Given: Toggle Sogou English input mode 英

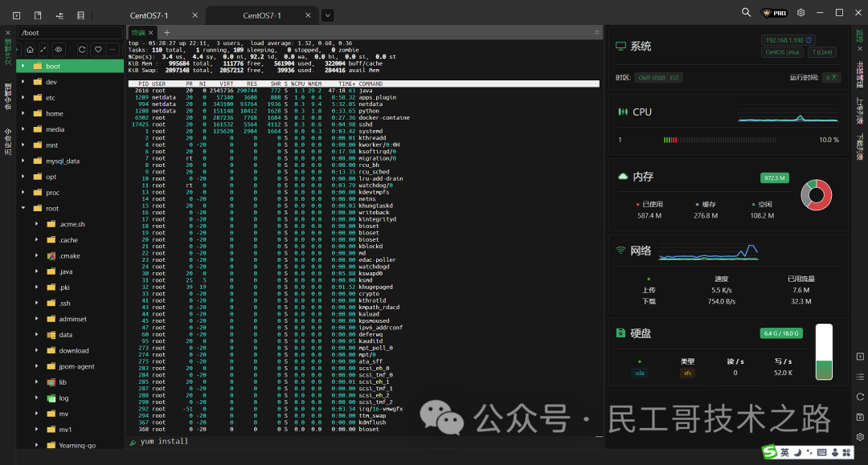Looking at the screenshot, I should [x=784, y=452].
